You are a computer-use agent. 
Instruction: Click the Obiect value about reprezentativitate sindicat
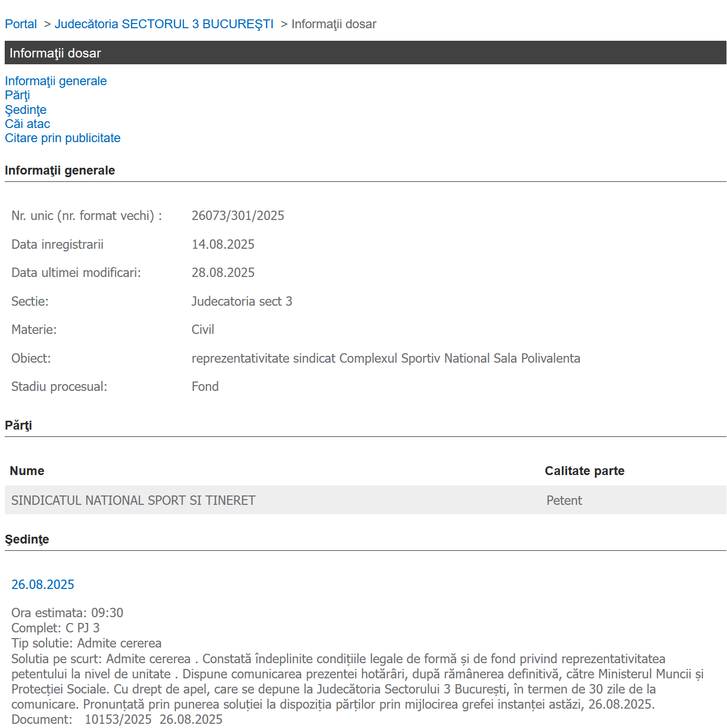pyautogui.click(x=385, y=359)
